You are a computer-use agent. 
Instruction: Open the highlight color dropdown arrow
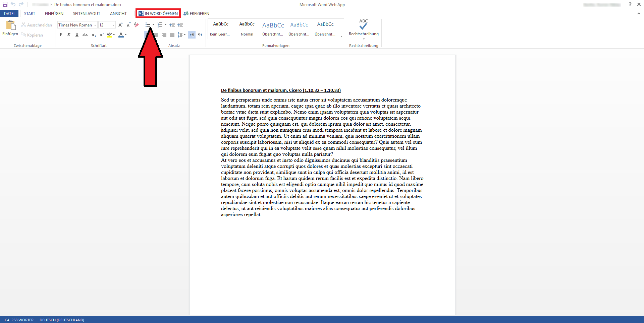click(114, 35)
